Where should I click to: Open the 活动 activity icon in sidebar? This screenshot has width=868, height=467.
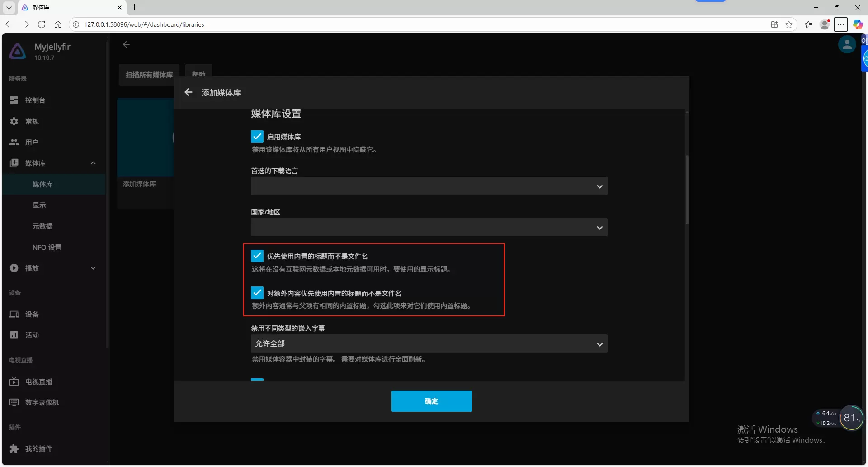click(x=14, y=335)
